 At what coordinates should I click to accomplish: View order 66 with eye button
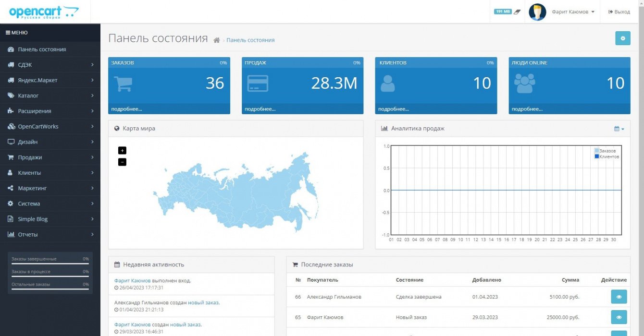[619, 297]
